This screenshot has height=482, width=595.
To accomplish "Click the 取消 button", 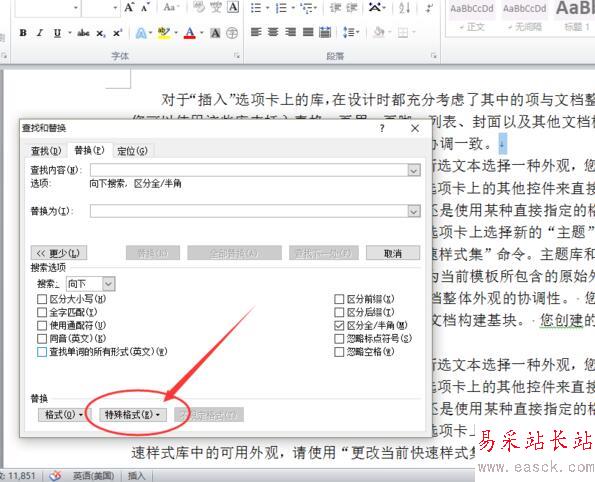I will tap(393, 253).
